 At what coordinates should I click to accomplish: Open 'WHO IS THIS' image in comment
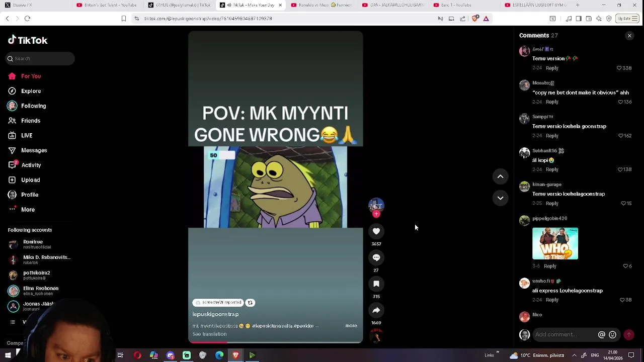[555, 244]
